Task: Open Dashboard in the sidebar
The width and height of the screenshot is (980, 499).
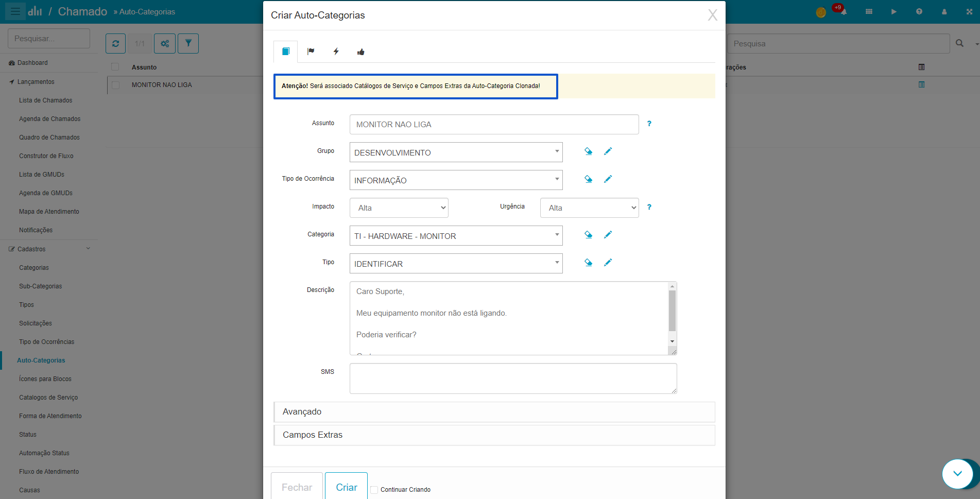Action: click(x=32, y=63)
